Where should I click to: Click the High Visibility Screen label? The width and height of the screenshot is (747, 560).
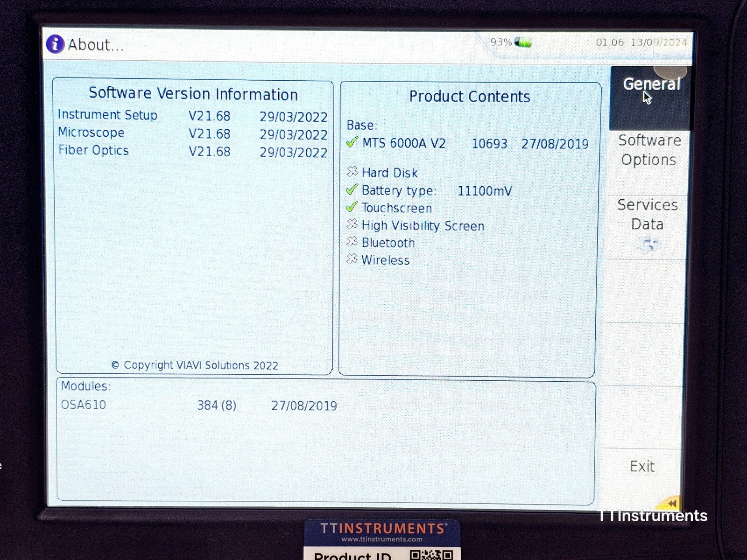tap(423, 226)
